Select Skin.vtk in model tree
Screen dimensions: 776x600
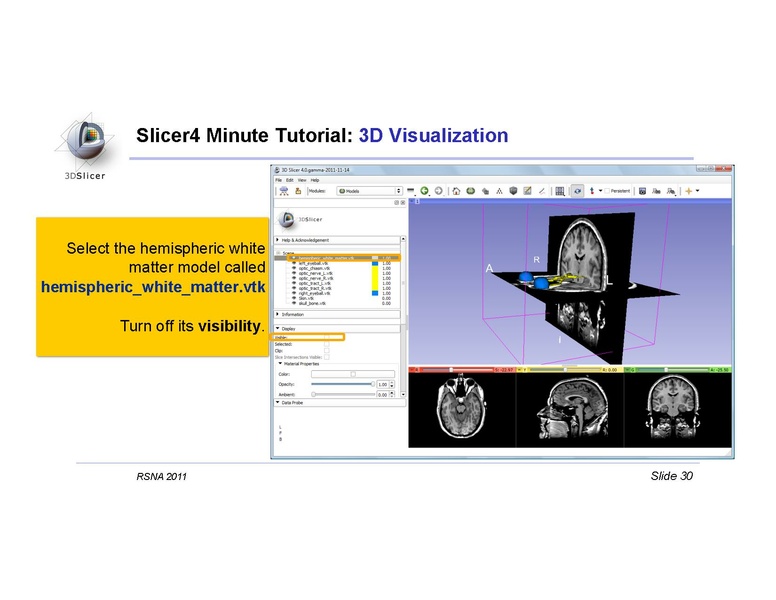click(x=306, y=299)
